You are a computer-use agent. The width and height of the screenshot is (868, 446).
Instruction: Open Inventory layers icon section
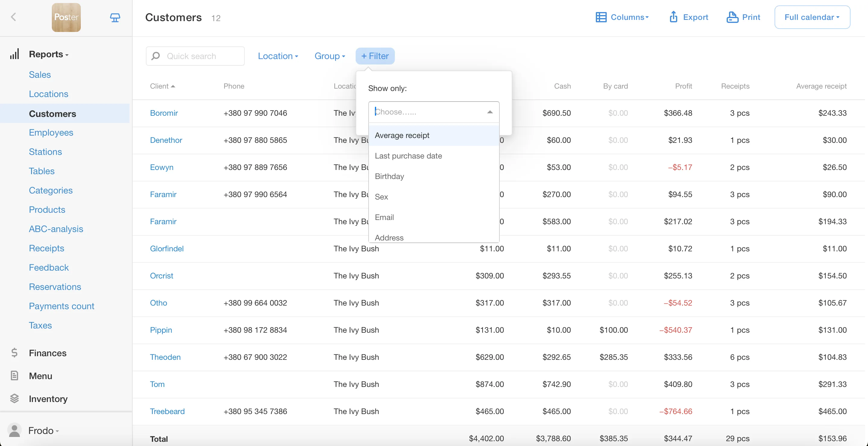click(x=14, y=398)
